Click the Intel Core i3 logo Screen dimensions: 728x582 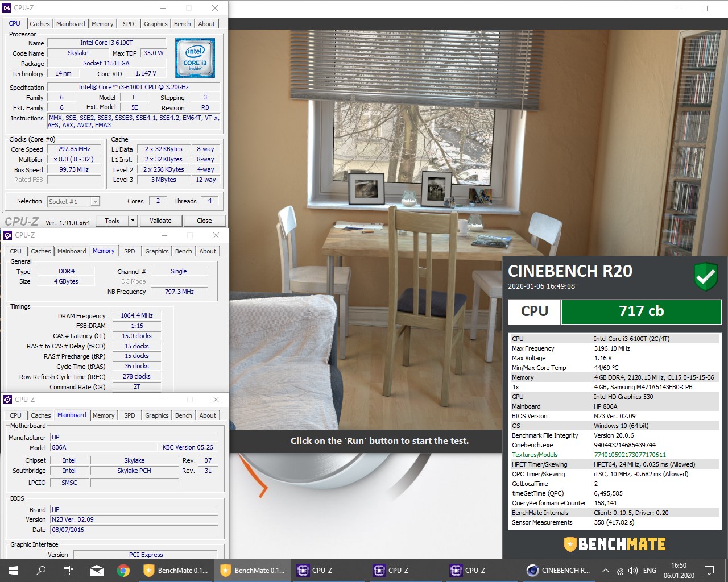click(x=195, y=58)
